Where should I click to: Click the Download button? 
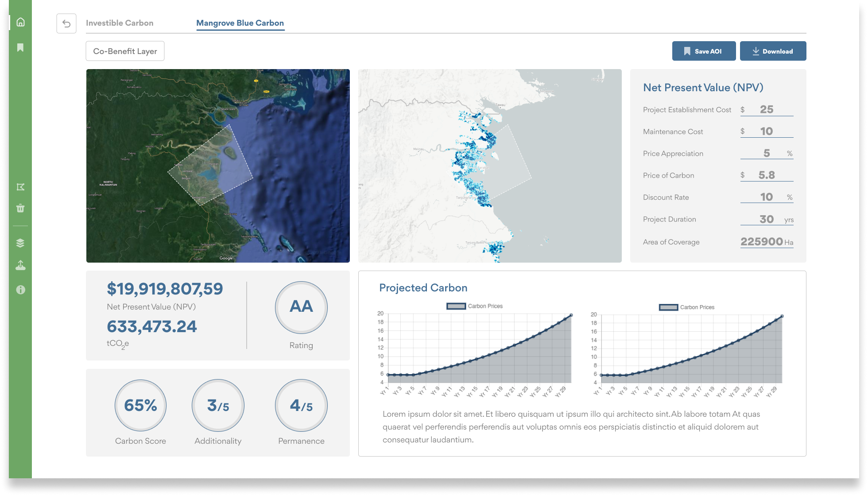click(773, 51)
